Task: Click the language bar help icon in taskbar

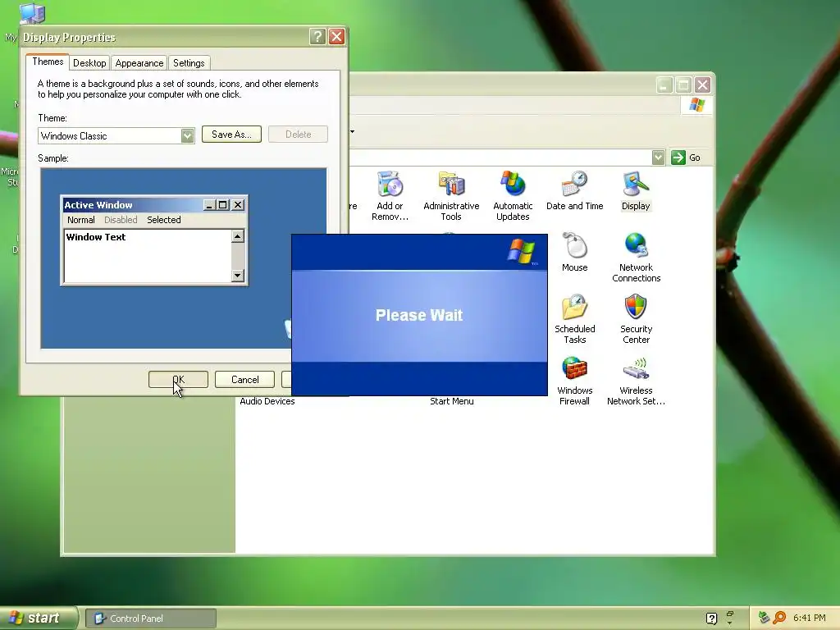Action: coord(711,619)
